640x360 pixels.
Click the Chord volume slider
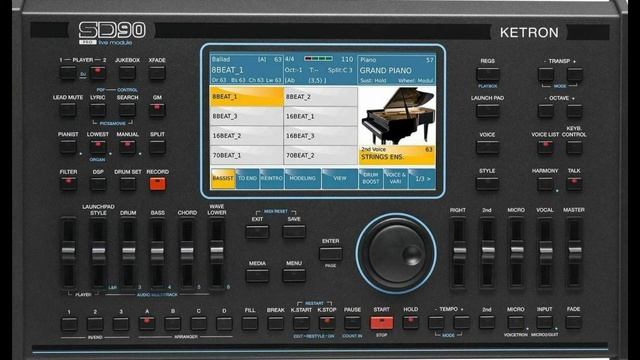tap(187, 251)
